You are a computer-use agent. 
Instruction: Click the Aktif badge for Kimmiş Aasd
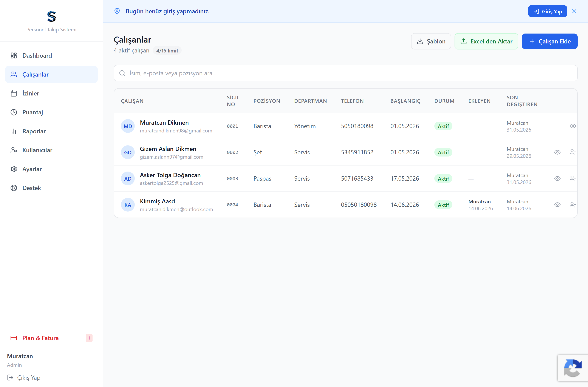(443, 205)
